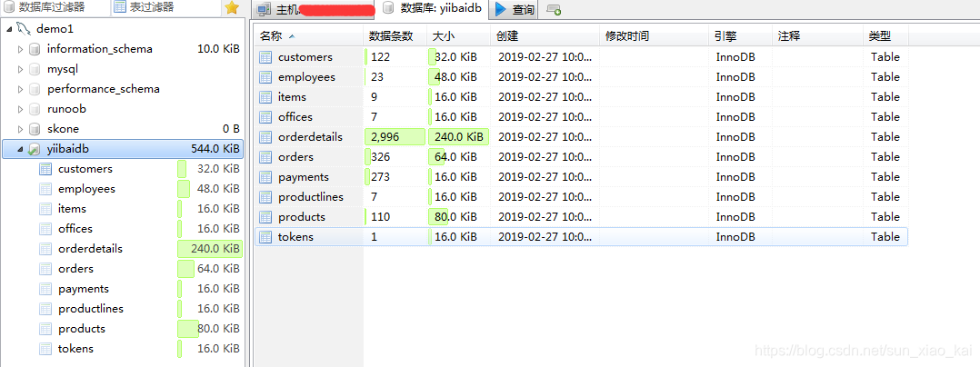This screenshot has height=367, width=980.
Task: Click table icon beside productlines in tree
Action: pyautogui.click(x=45, y=308)
